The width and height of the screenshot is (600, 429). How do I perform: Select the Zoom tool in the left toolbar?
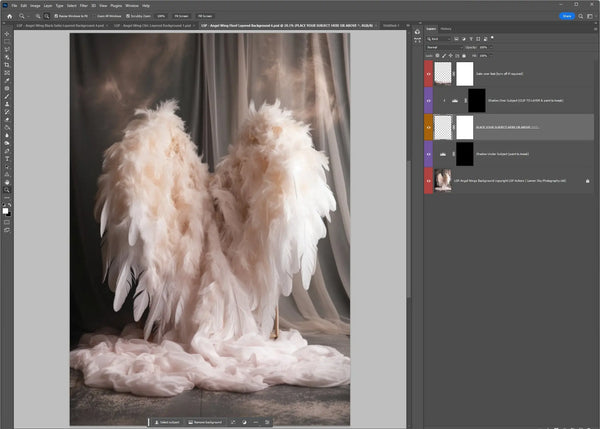(6, 188)
